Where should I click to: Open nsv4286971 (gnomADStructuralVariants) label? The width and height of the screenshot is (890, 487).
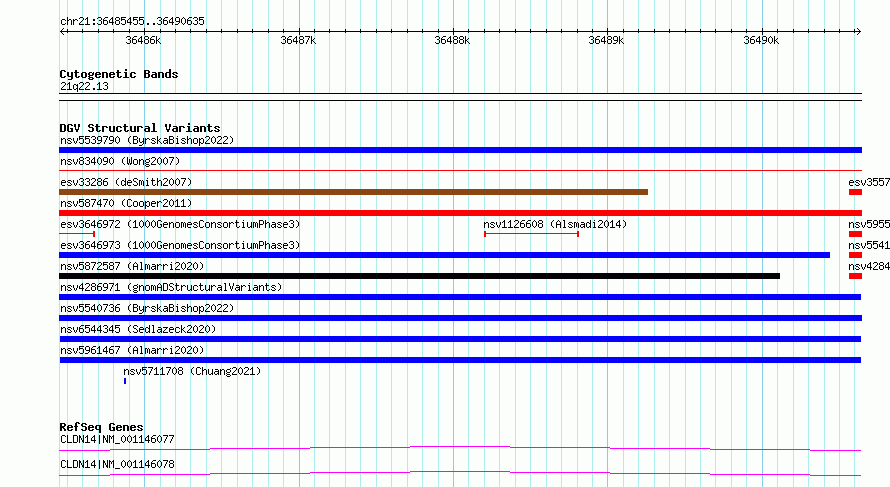click(171, 287)
